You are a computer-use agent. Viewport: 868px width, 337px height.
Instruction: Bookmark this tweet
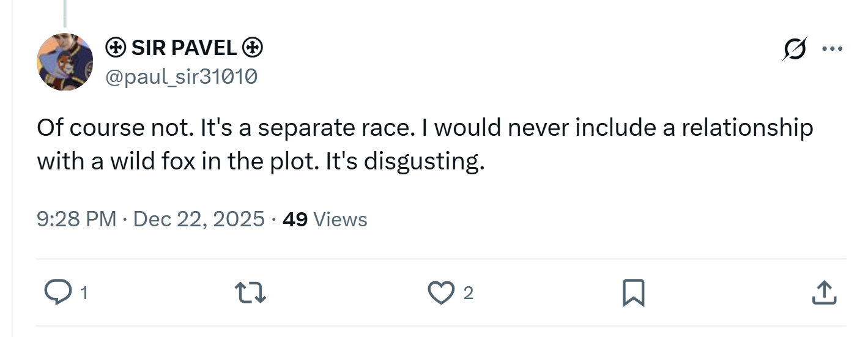[x=632, y=293]
